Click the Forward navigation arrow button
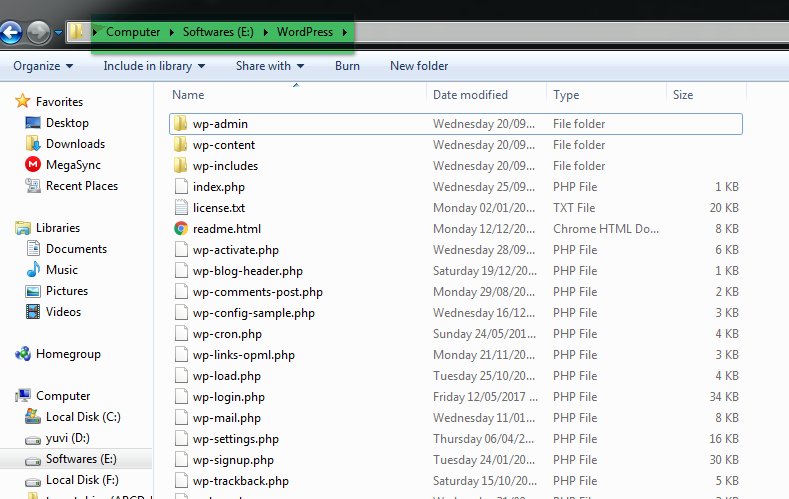The width and height of the screenshot is (789, 499). (x=38, y=33)
